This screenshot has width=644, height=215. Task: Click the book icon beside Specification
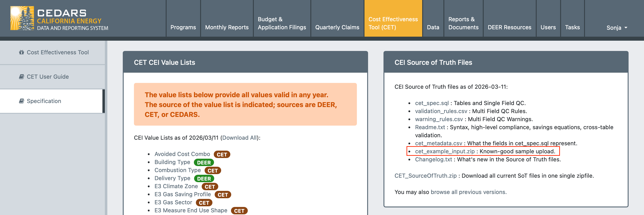21,101
